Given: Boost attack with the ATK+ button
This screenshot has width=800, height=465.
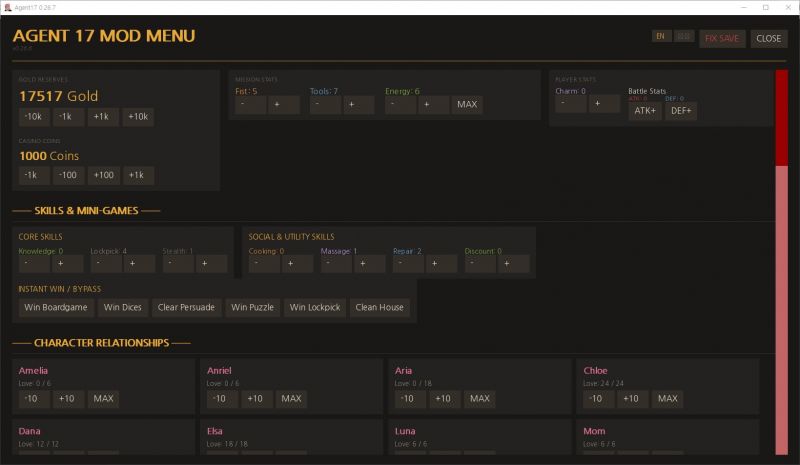Looking at the screenshot, I should (644, 111).
